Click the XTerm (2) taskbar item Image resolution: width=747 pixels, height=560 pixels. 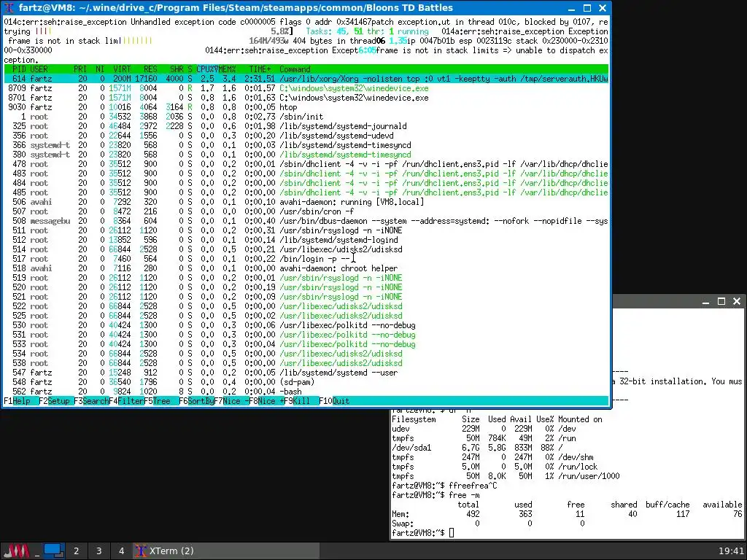226,551
